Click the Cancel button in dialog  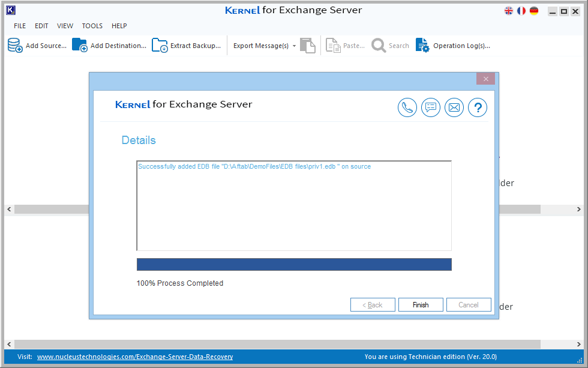[469, 304]
